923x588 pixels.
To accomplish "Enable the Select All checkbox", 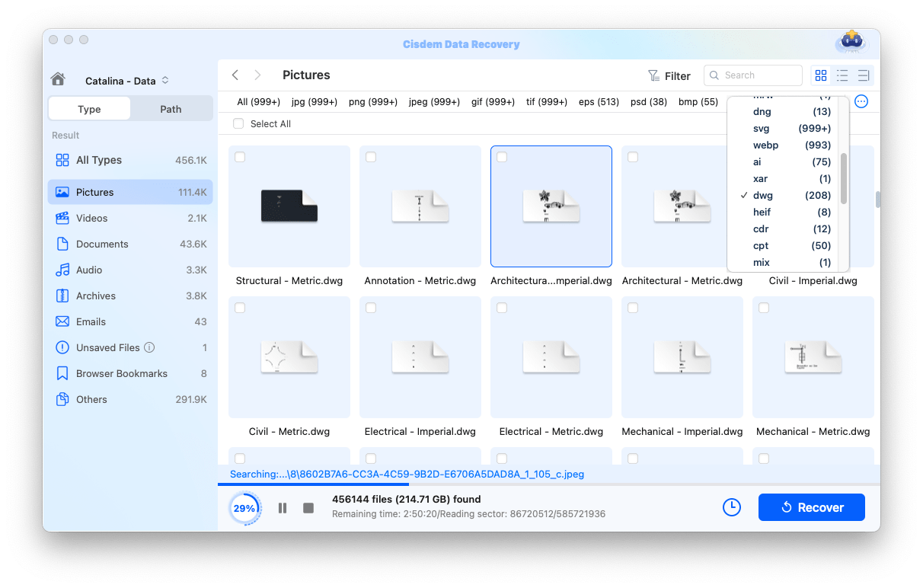I will (x=238, y=123).
